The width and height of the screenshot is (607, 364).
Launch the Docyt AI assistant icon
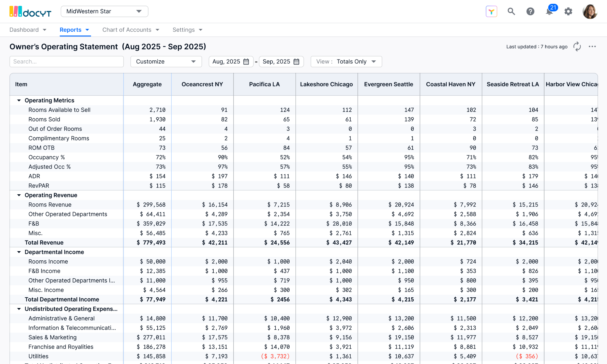click(x=491, y=11)
